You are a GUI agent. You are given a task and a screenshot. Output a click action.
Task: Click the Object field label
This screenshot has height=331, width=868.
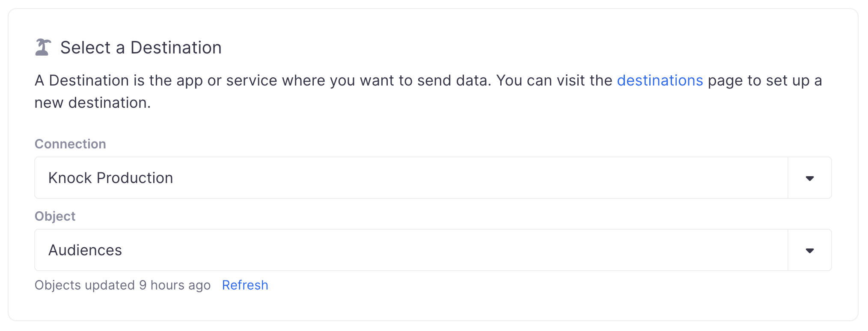(x=55, y=216)
